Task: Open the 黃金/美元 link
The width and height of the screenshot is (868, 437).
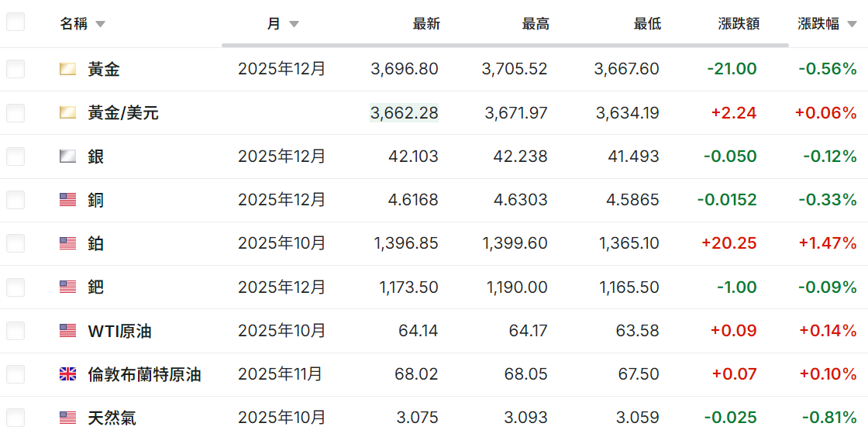Action: click(x=123, y=113)
